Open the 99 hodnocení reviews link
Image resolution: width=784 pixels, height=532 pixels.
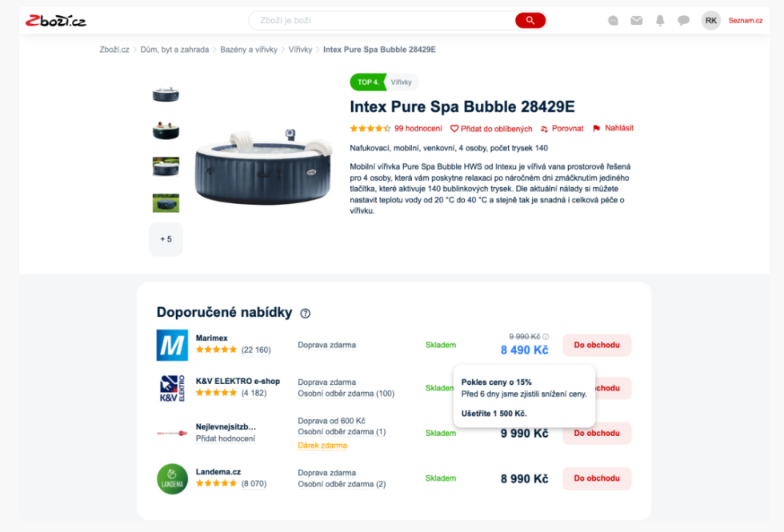click(418, 129)
